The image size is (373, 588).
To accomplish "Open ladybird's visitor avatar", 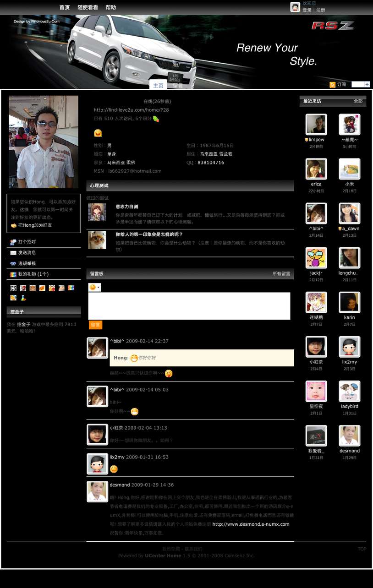I will 350,391.
